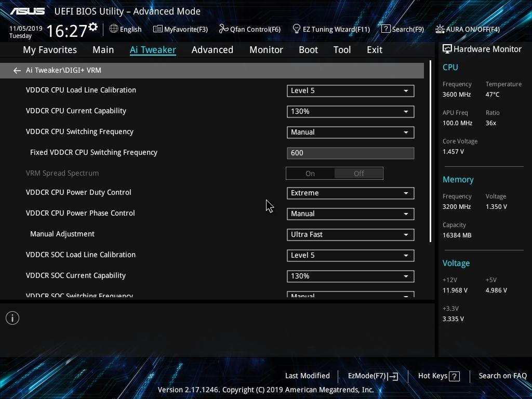The width and height of the screenshot is (532, 399).
Task: Click the information icon in the help area
Action: pyautogui.click(x=12, y=318)
